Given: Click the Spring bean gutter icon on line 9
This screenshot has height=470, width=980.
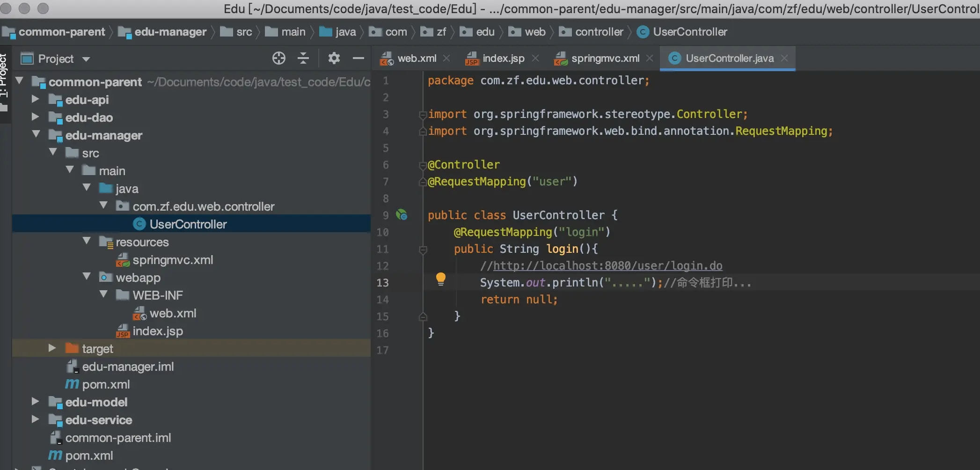Looking at the screenshot, I should 402,215.
